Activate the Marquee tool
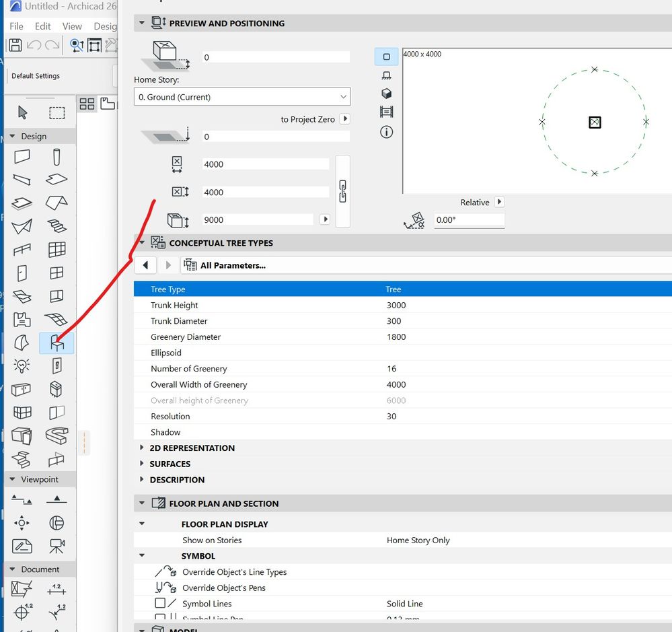This screenshot has height=632, width=672. [57, 112]
